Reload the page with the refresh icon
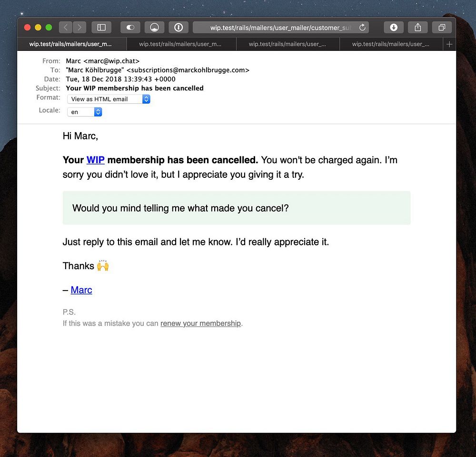Image resolution: width=476 pixels, height=457 pixels. (362, 28)
